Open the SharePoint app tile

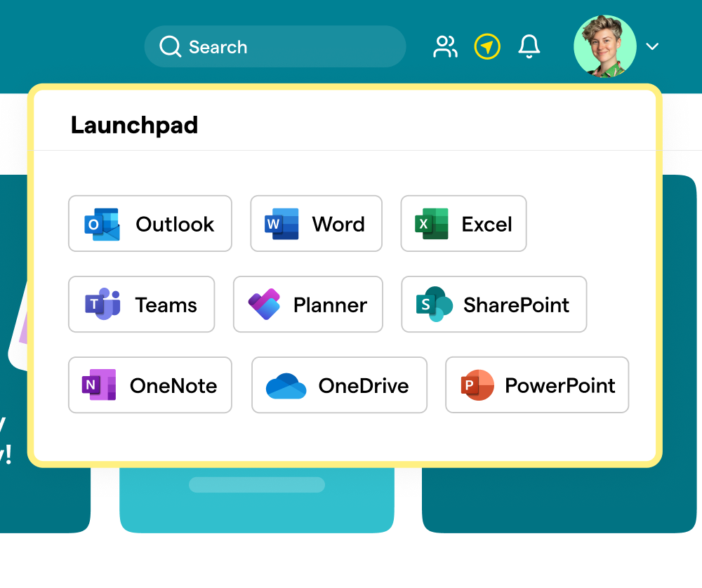494,305
